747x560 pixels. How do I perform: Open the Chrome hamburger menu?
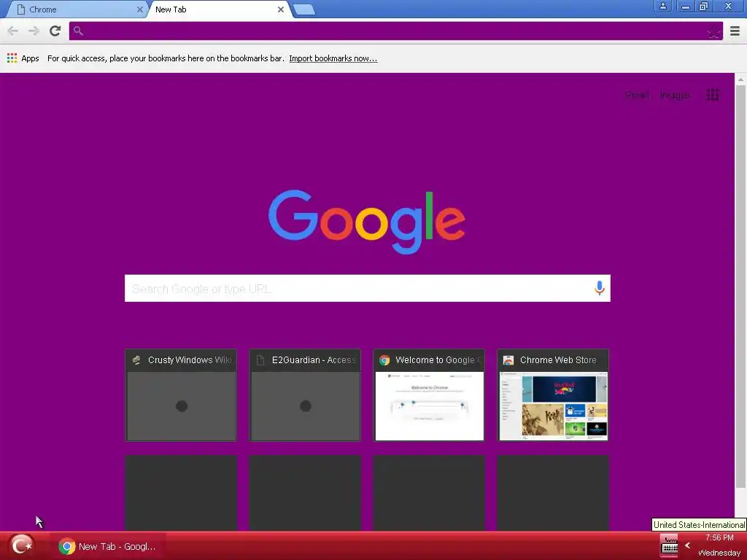point(735,31)
